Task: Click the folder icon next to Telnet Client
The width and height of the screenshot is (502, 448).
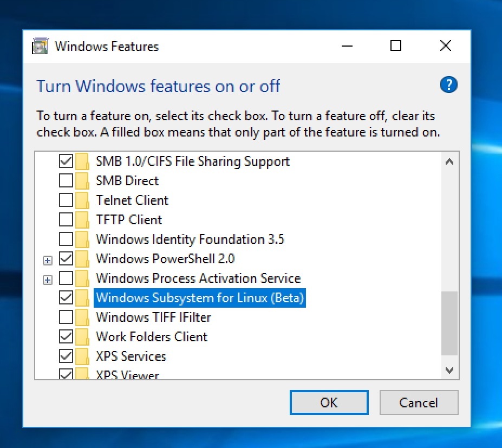Action: coord(83,200)
